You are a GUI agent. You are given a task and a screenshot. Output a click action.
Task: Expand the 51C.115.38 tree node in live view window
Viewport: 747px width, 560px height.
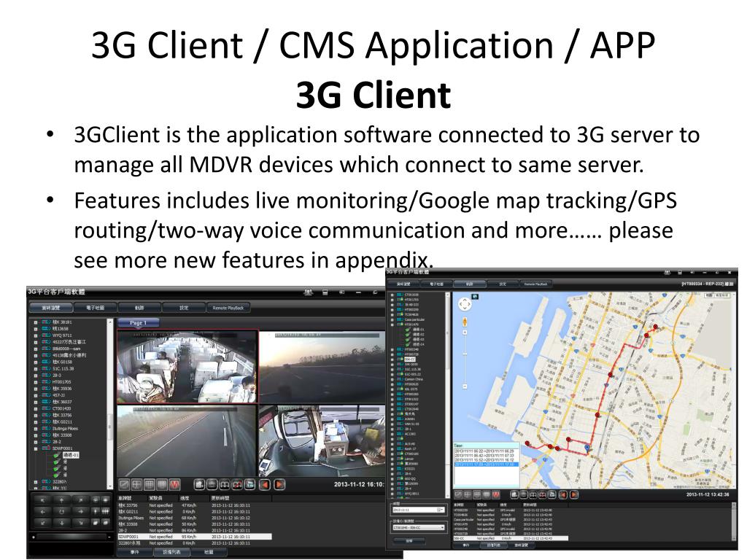(35, 368)
